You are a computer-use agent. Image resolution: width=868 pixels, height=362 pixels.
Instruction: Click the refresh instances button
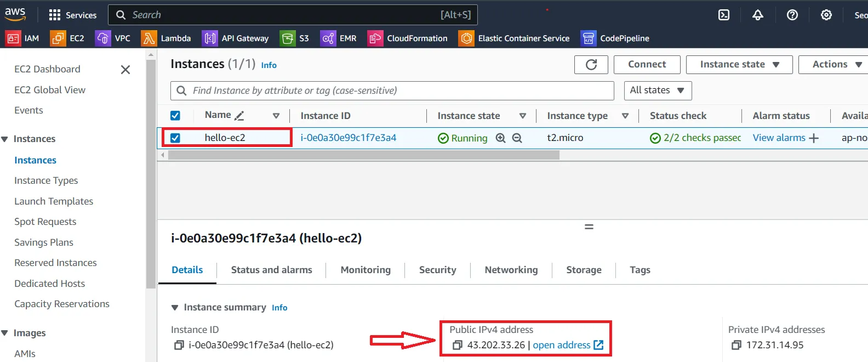(x=591, y=65)
